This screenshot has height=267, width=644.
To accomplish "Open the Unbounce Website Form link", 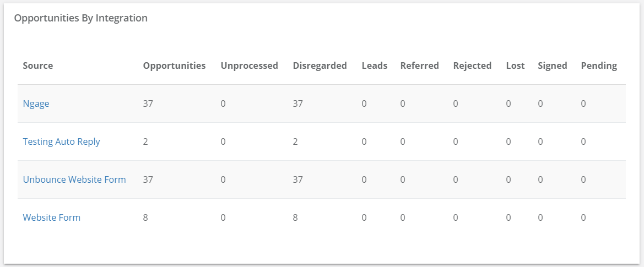I will tap(74, 179).
